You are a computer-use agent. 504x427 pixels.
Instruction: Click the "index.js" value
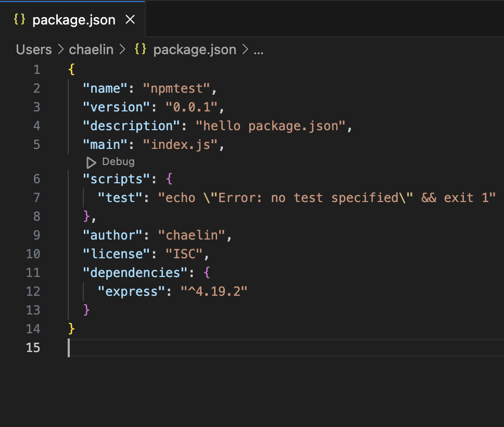180,145
